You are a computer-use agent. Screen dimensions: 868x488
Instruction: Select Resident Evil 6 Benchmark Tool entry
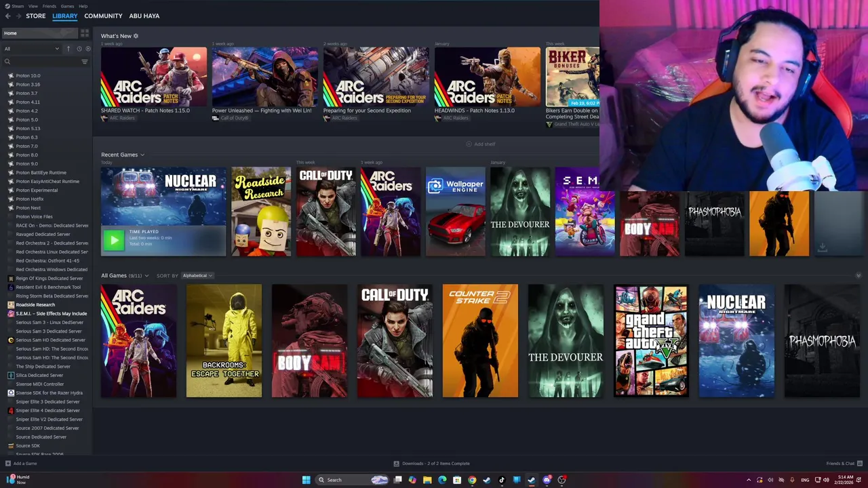(48, 287)
